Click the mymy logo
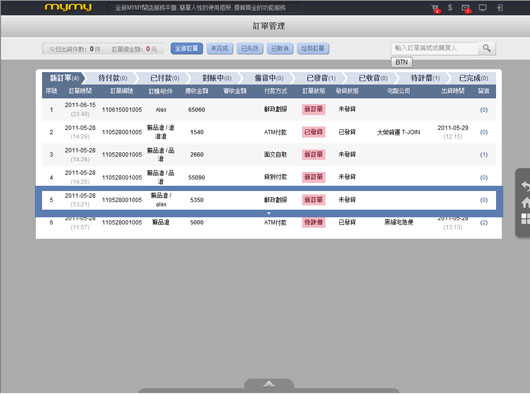Screen dimensions: 530x394 tap(68, 7)
